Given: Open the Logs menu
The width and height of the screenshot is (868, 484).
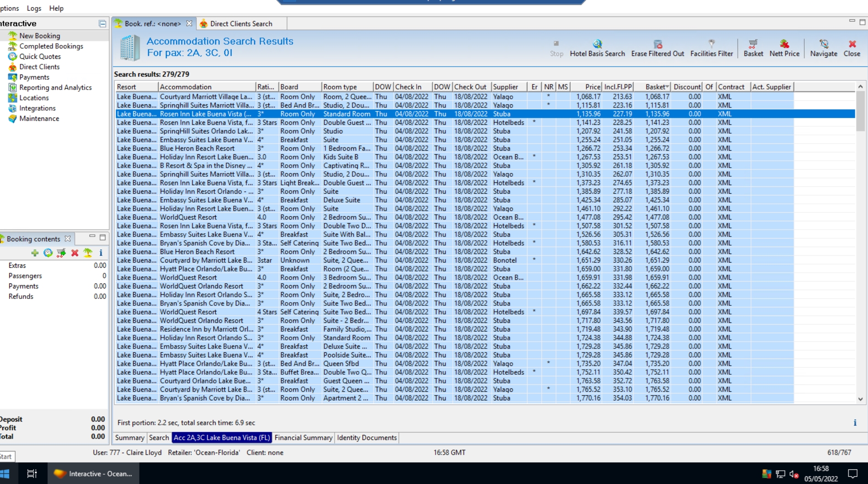Looking at the screenshot, I should tap(34, 8).
